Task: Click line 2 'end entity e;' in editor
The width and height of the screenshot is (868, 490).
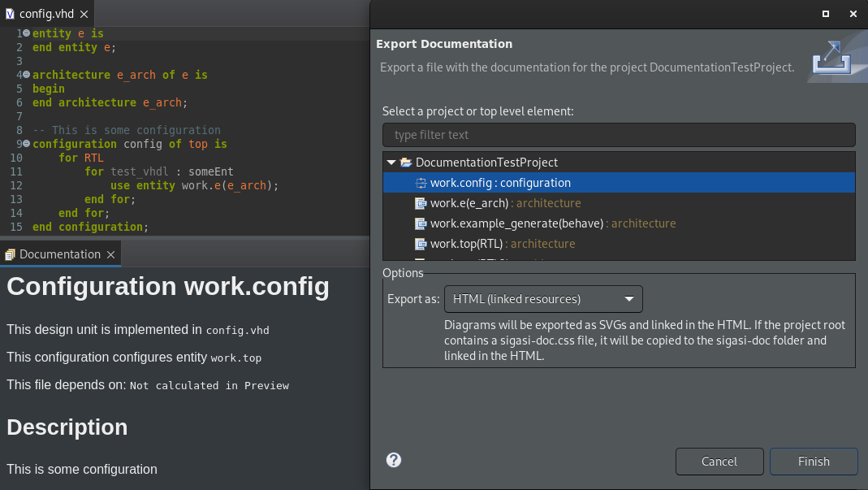Action: (74, 47)
